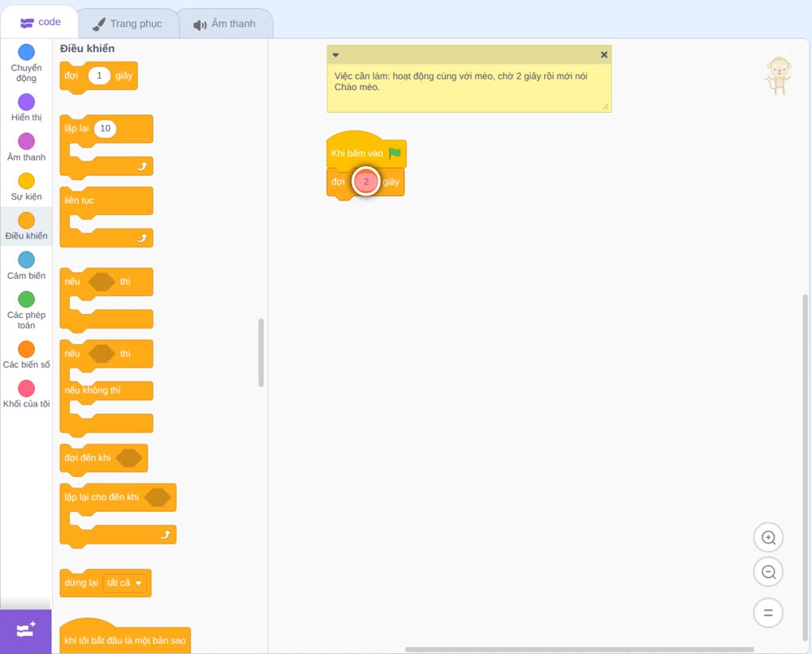The image size is (812, 654).
Task: Open the 'tất cả' dropdown in dừng lại block
Action: (124, 583)
